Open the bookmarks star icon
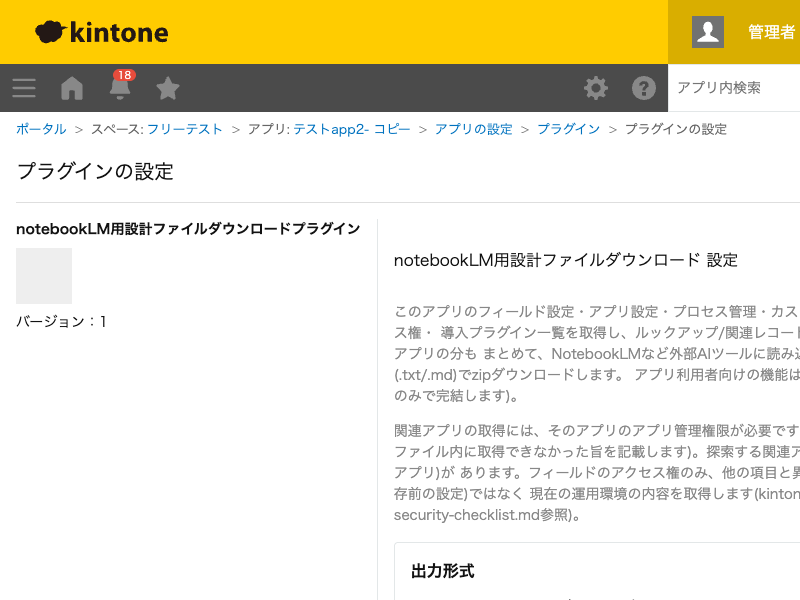 (x=167, y=88)
